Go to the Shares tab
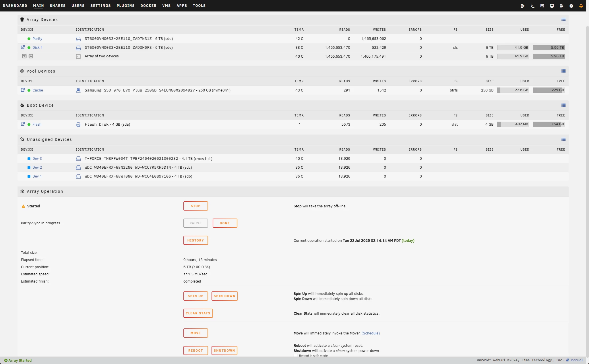Viewport: 589px width, 364px height. click(x=57, y=6)
